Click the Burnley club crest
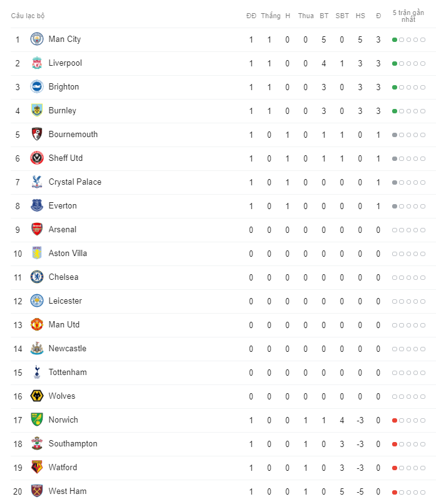This screenshot has height=504, width=436. point(37,111)
